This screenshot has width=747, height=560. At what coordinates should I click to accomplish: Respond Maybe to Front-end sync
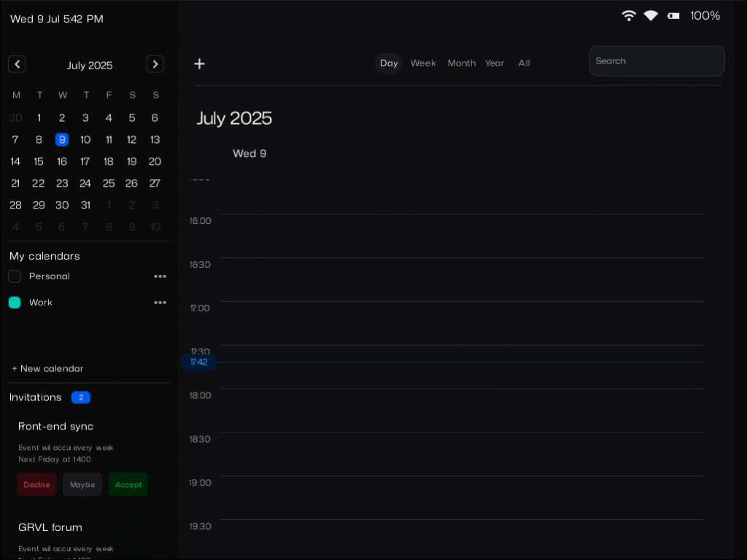click(82, 484)
